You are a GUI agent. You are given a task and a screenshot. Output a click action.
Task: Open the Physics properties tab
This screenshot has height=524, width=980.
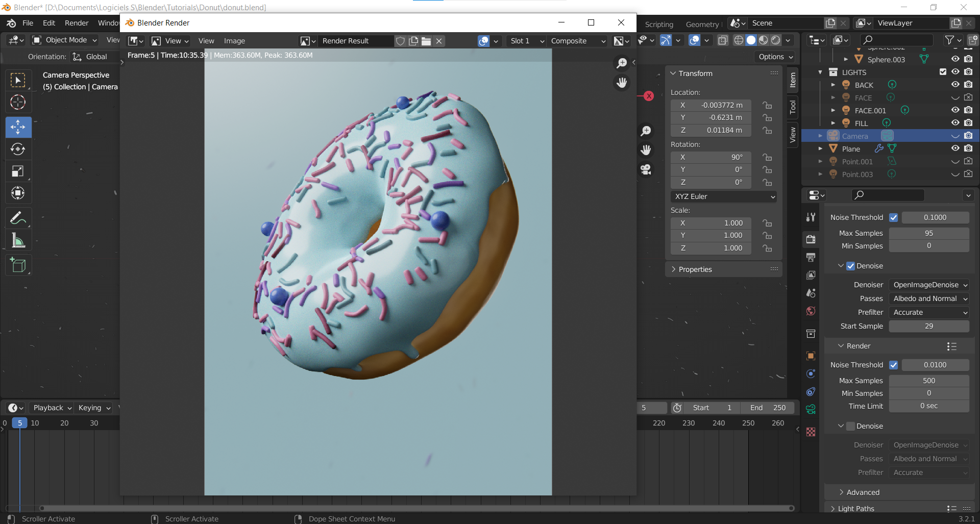click(811, 374)
